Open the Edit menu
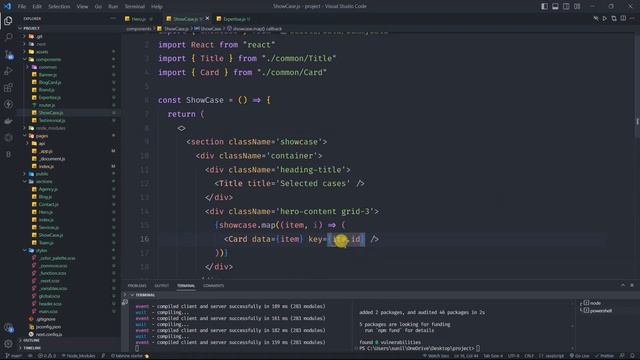640x360 pixels. (x=37, y=7)
